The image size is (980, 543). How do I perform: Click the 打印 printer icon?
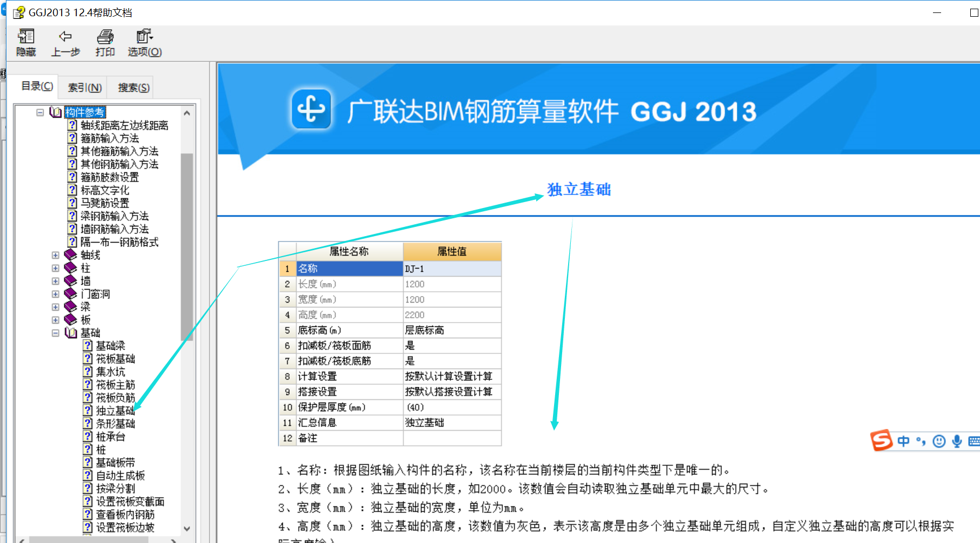(105, 37)
